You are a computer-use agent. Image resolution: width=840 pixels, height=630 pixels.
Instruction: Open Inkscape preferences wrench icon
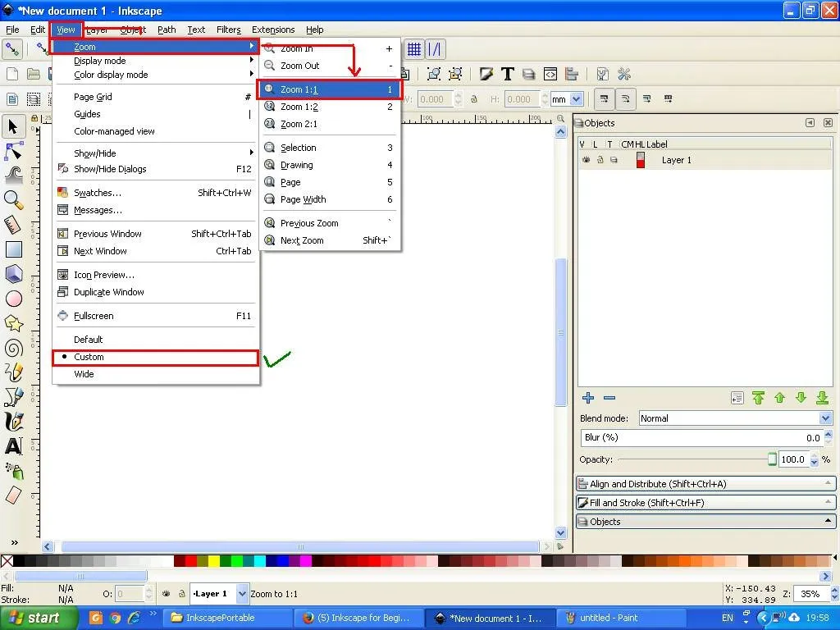click(624, 74)
